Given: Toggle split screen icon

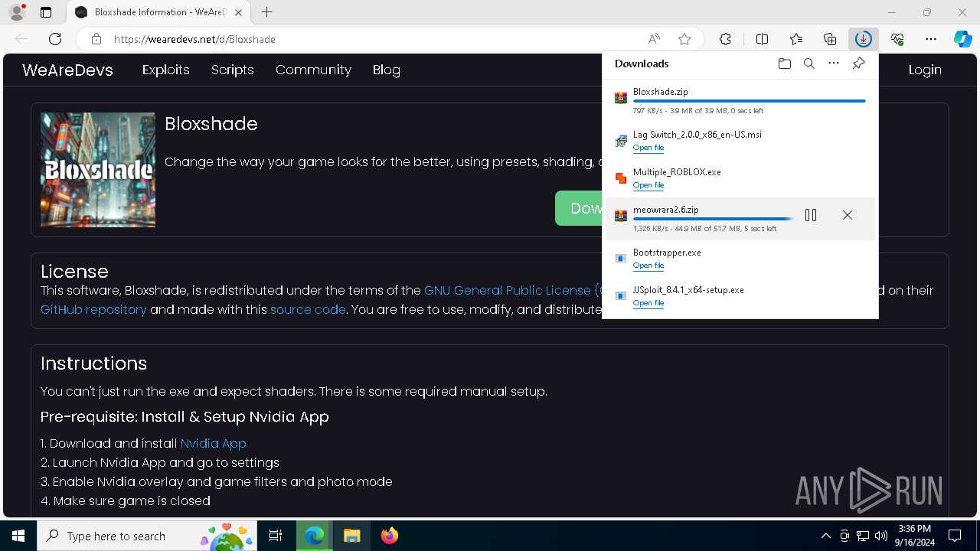Looking at the screenshot, I should pos(762,39).
